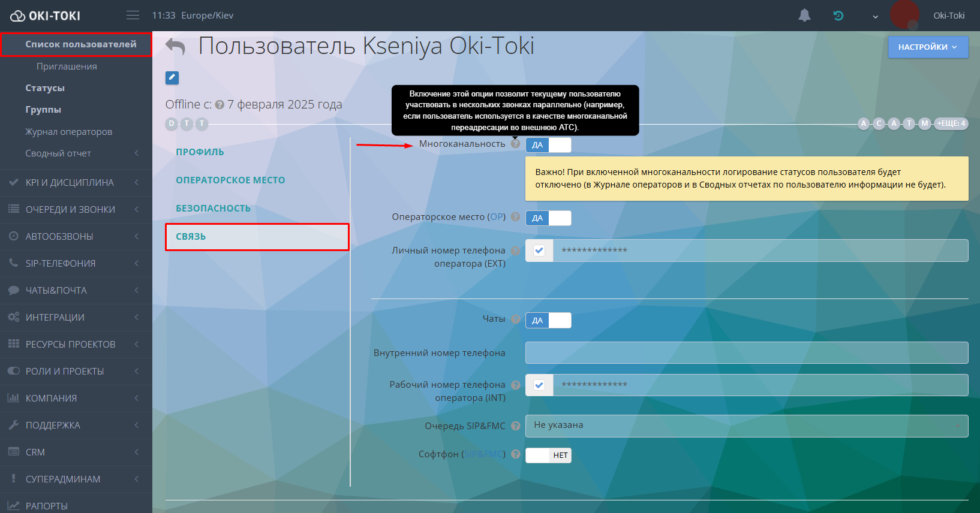Expand the Очереди и звонки section arrow
This screenshot has width=980, height=513.
click(137, 209)
